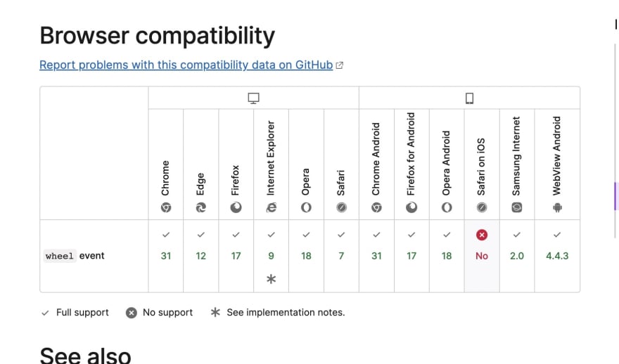Expand the Safari on iOS No cell

click(482, 256)
